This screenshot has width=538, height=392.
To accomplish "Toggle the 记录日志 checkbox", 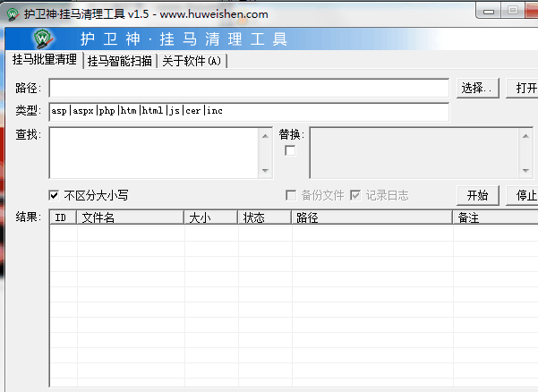I will [x=355, y=195].
